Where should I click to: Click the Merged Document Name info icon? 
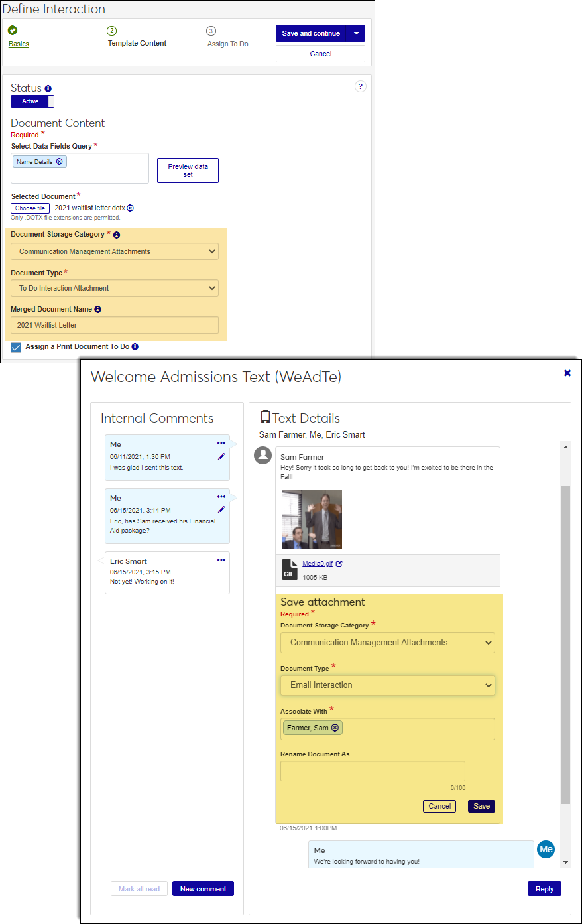tap(98, 310)
